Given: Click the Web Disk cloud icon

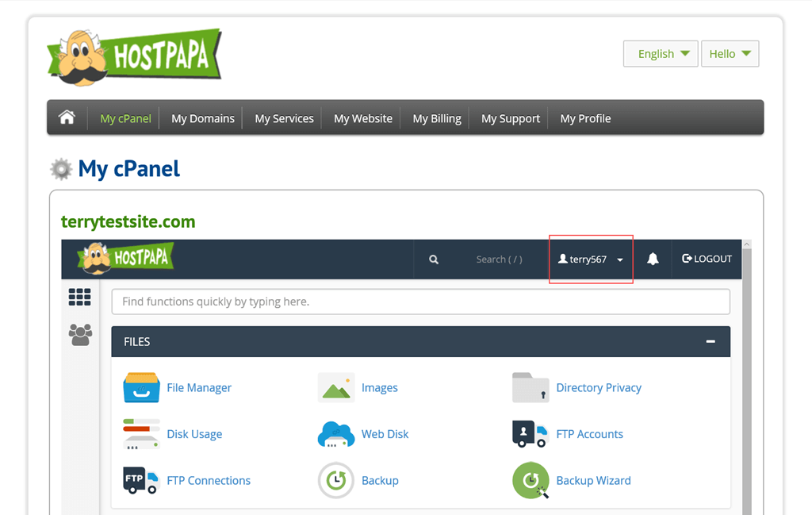Looking at the screenshot, I should pos(336,434).
